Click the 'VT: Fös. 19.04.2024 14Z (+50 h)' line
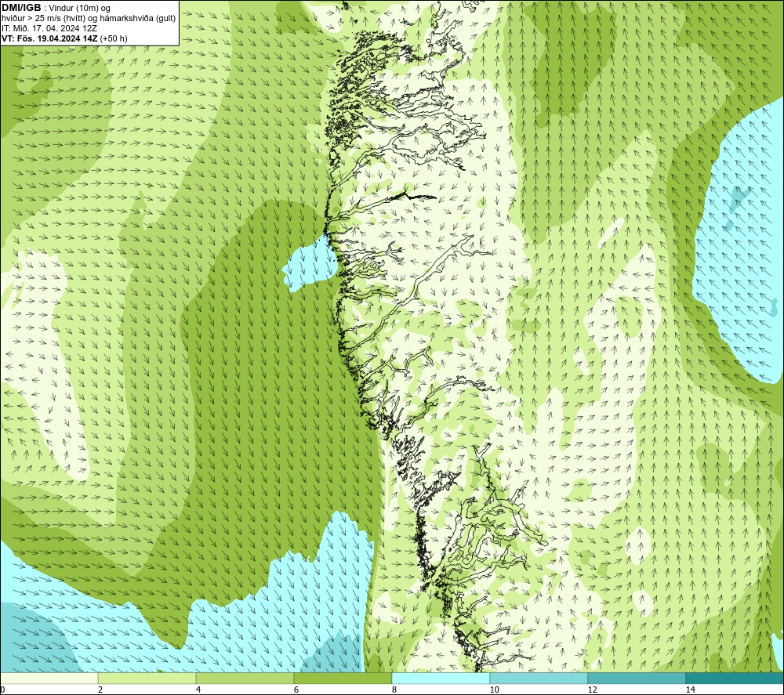The height and width of the screenshot is (695, 784). 64,38
